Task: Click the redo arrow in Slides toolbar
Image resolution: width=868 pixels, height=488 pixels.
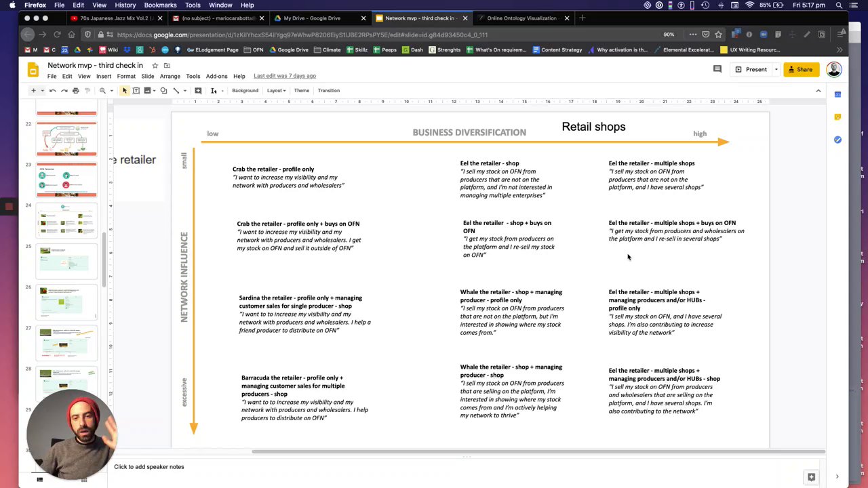Action: tap(64, 91)
